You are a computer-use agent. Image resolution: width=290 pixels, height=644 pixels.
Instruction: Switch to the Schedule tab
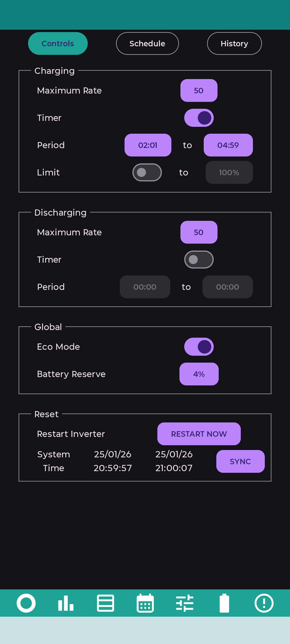[147, 43]
